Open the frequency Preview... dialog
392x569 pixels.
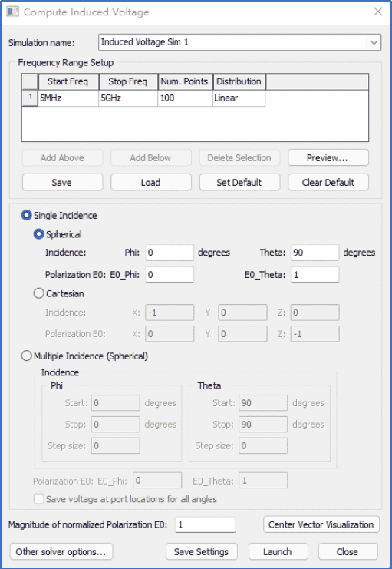(x=328, y=158)
